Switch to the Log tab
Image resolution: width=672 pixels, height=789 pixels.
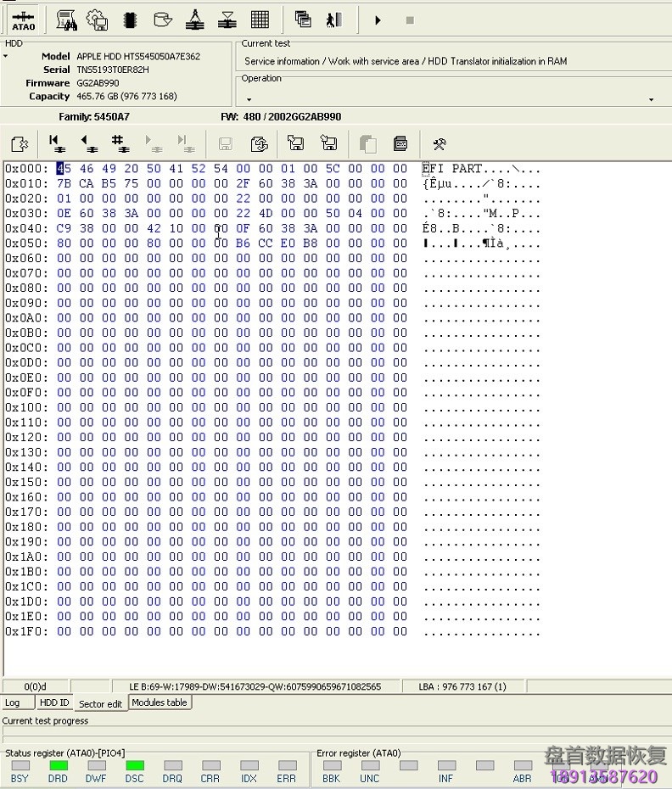(13, 702)
